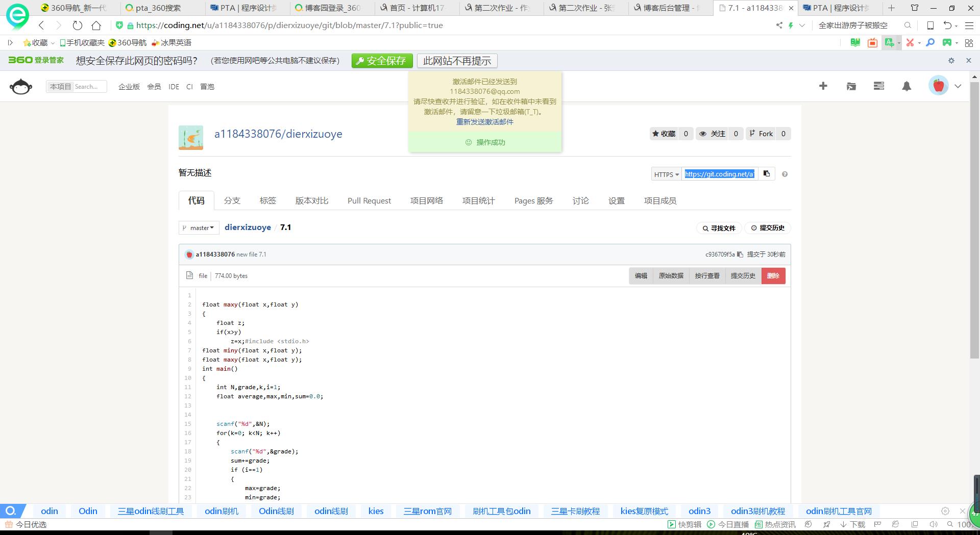Open the Pull Request tab
980x535 pixels.
coord(369,201)
